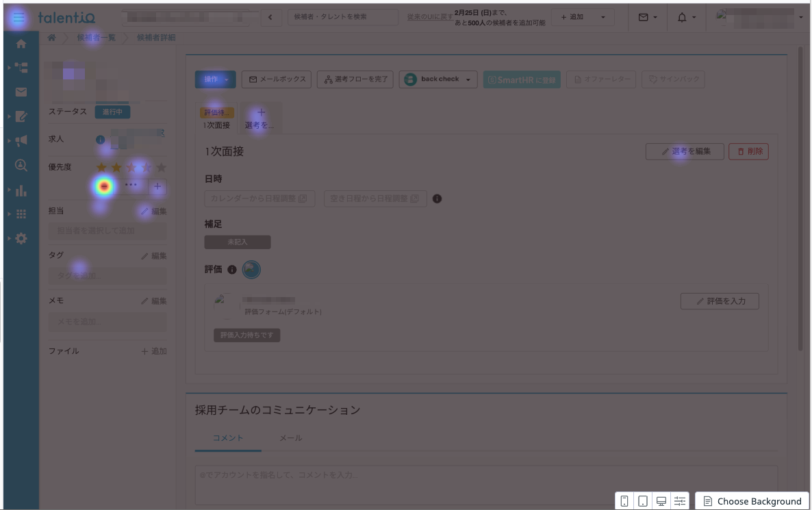Click the メールボックス button
The height and width of the screenshot is (510, 812).
pos(277,79)
